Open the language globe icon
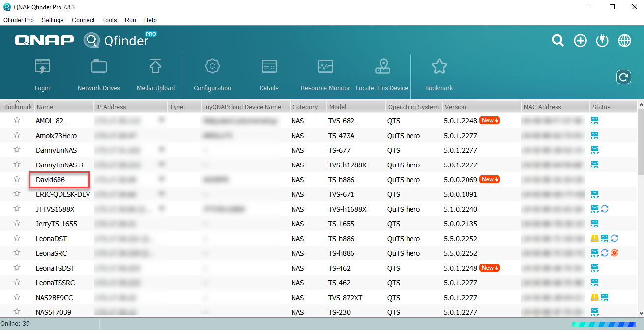This screenshot has width=644, height=330. [x=624, y=41]
